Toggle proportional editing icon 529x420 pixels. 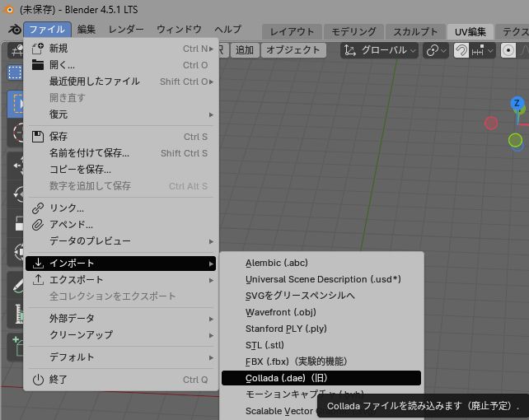508,50
